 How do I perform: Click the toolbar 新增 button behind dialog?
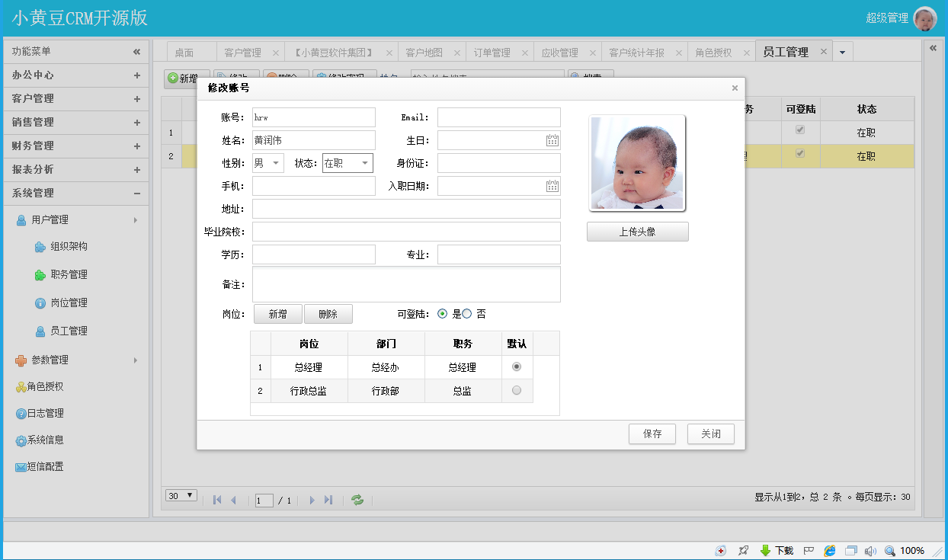(x=183, y=78)
